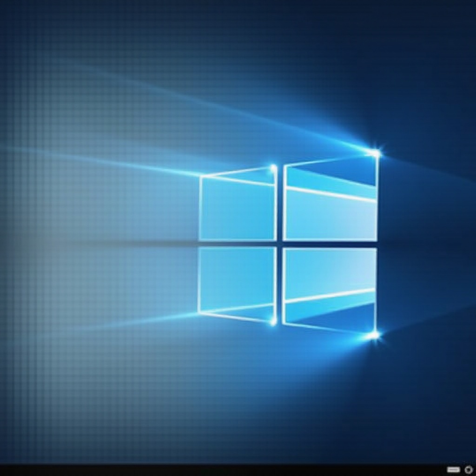Click the glowing point atop the logo's center divider
This screenshot has width=476, height=476.
click(273, 167)
